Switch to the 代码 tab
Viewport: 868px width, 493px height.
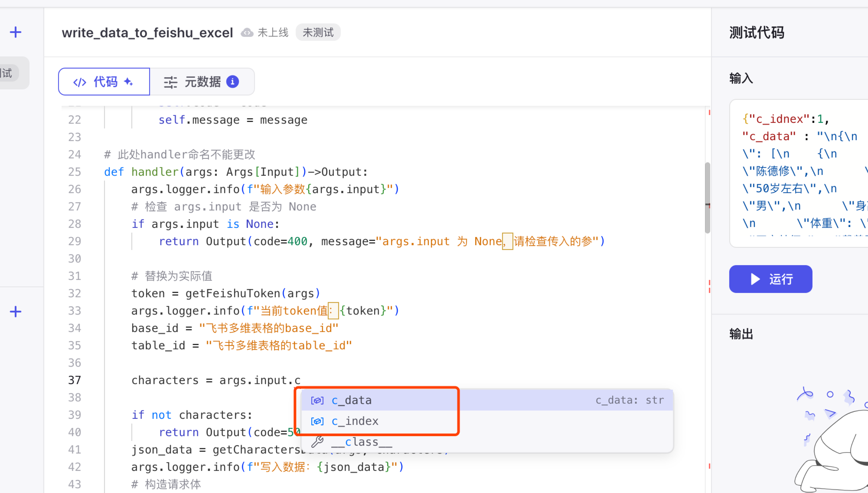coord(104,82)
